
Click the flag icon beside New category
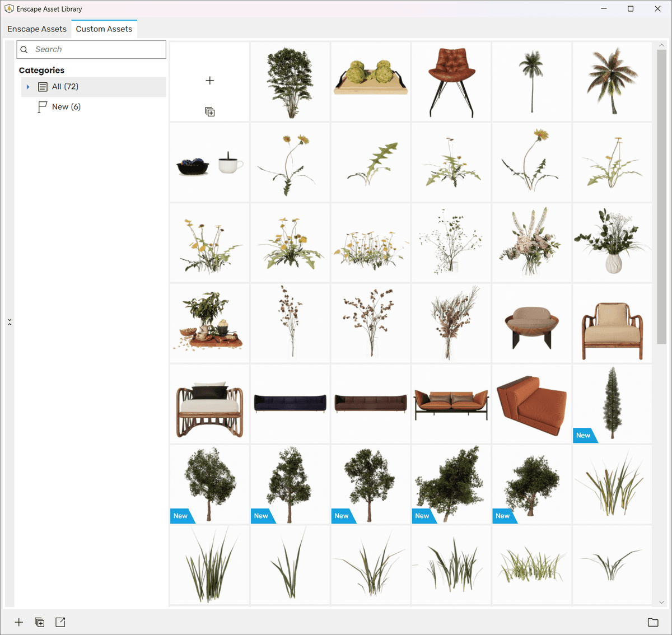(42, 107)
